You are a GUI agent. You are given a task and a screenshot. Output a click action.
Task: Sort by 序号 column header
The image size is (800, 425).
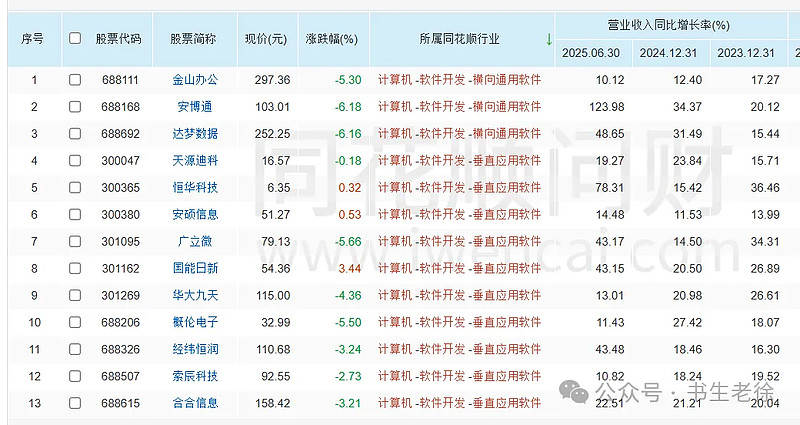pos(33,39)
